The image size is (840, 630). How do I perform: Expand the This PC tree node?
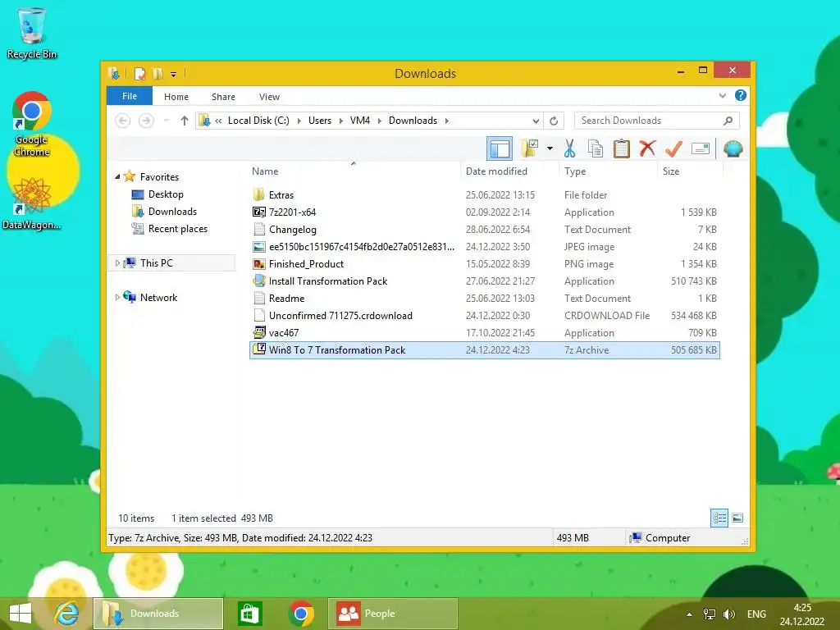(x=117, y=262)
